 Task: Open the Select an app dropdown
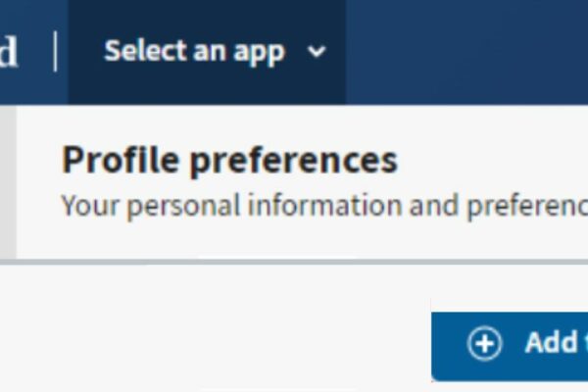pos(206,51)
